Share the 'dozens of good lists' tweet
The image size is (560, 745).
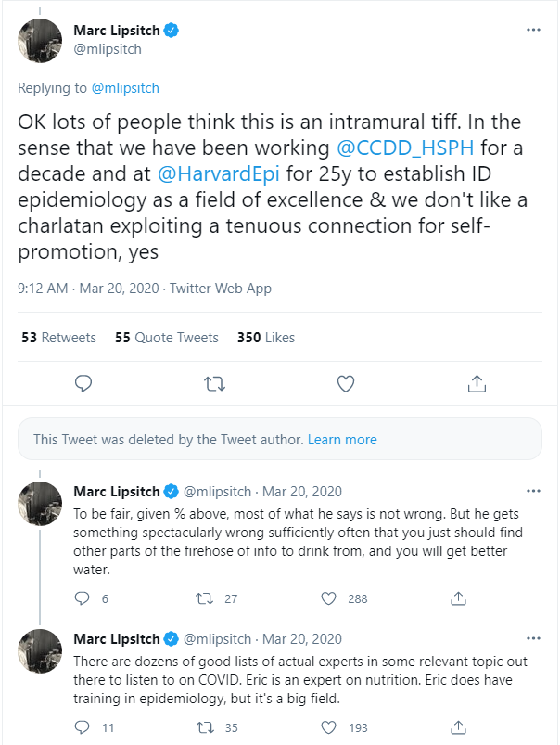click(457, 728)
